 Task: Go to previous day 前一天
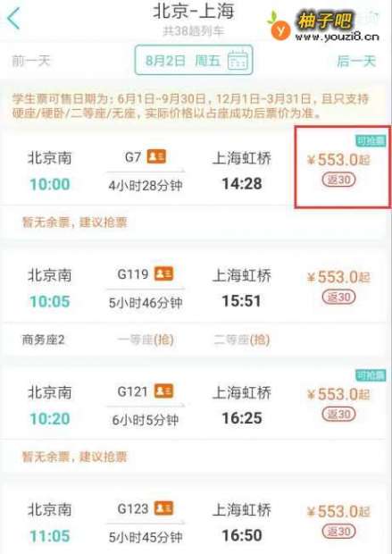click(30, 61)
